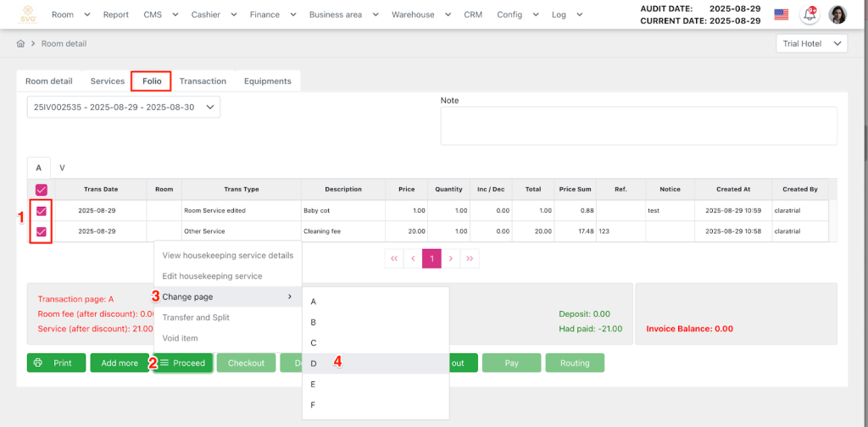
Task: Click the Add more button
Action: [x=120, y=363]
